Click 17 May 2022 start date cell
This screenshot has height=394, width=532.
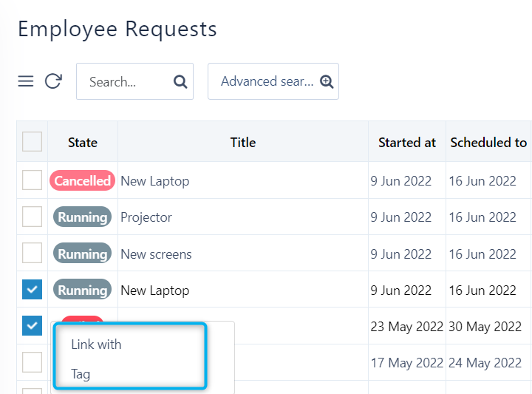coord(407,363)
